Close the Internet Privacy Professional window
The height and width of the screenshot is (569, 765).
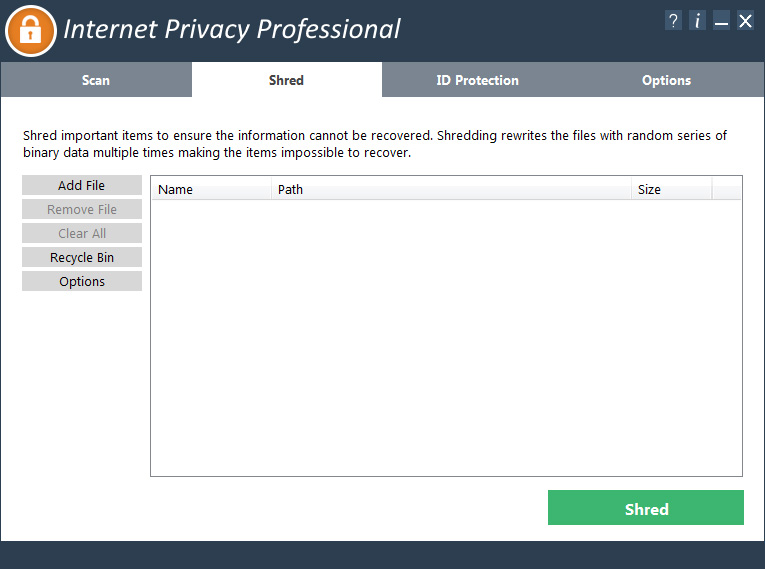click(x=745, y=21)
